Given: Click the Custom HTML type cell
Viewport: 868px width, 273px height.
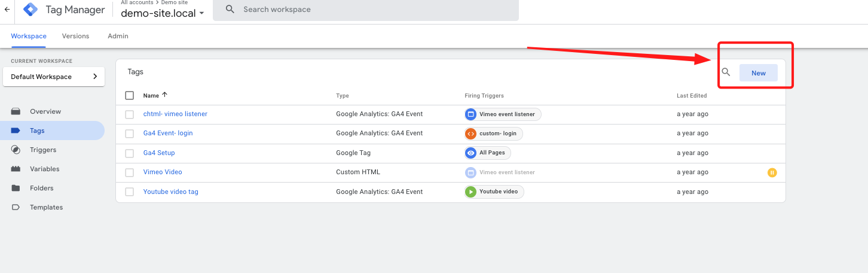Looking at the screenshot, I should 358,172.
